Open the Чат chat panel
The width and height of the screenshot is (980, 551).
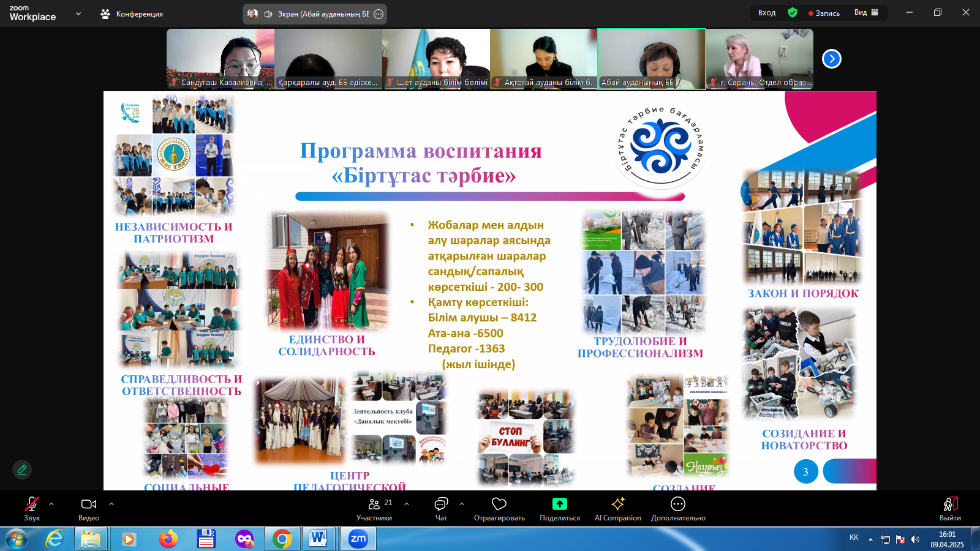(441, 508)
